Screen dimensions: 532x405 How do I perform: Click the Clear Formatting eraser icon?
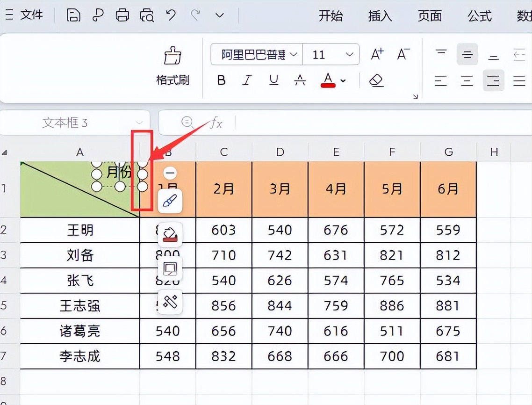[376, 80]
